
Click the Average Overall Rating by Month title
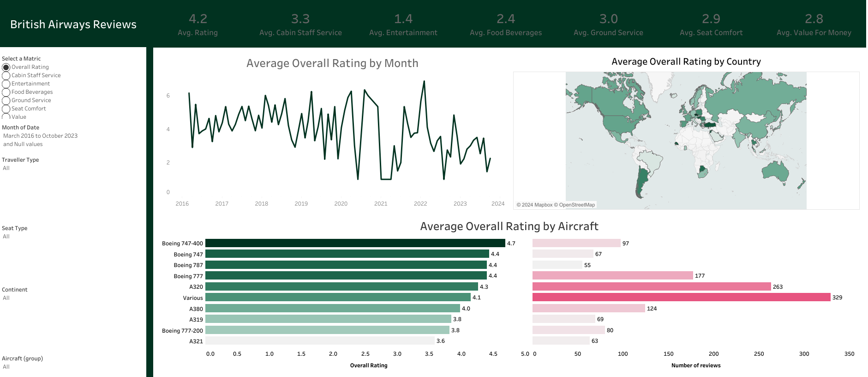coord(332,63)
